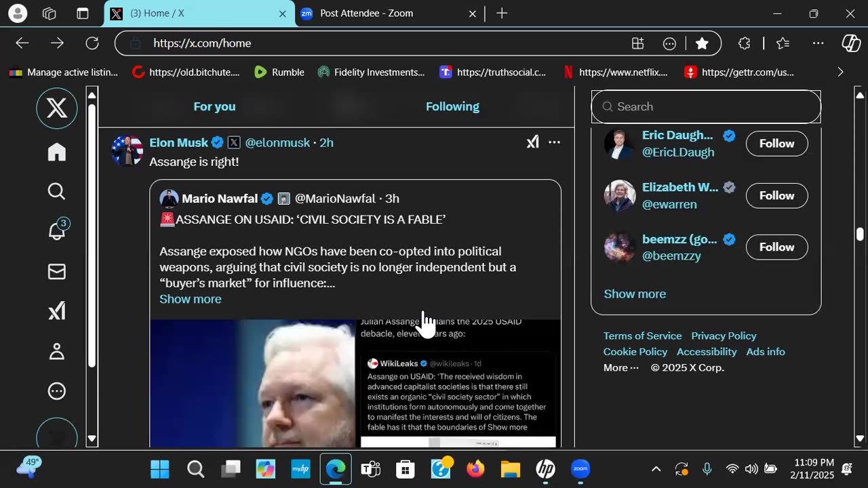Open Cookie Policy link
This screenshot has width=868, height=488.
tap(635, 352)
